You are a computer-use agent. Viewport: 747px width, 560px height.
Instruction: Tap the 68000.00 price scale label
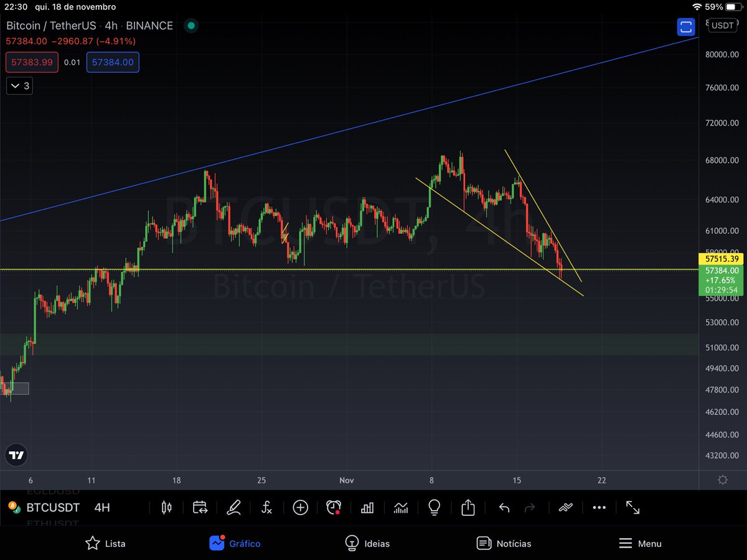(721, 161)
